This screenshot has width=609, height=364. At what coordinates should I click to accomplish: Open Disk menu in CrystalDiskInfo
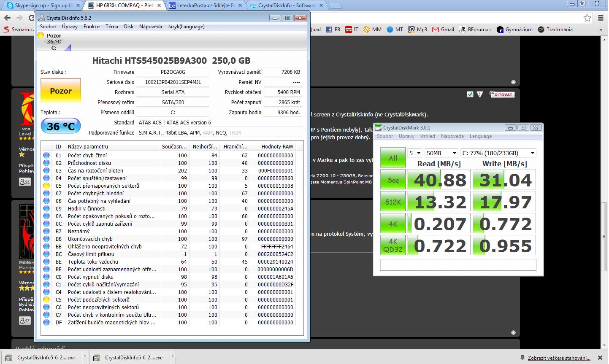[x=129, y=27]
